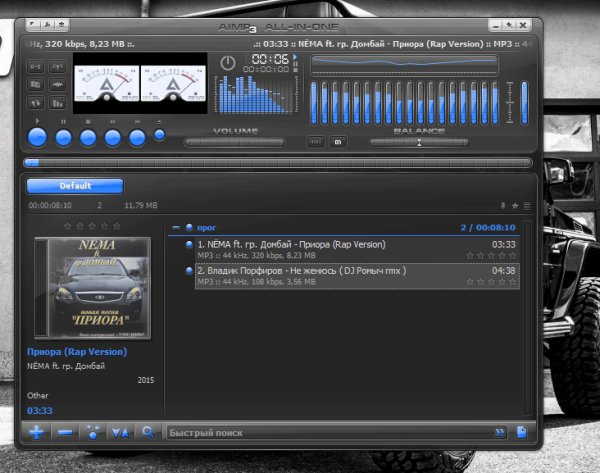Click the analyzer spectrum visualization display
Viewport: 600px width, 473px height.
(255, 95)
